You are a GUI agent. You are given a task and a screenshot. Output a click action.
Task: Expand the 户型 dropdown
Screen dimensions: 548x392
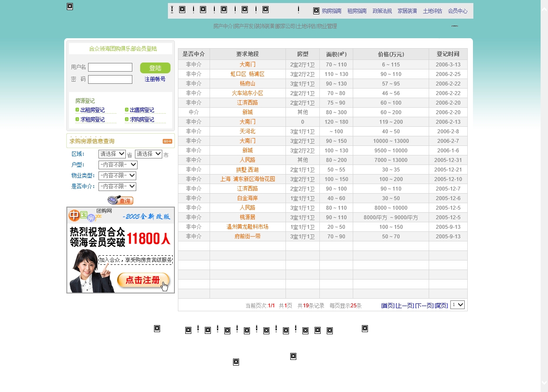tap(118, 165)
